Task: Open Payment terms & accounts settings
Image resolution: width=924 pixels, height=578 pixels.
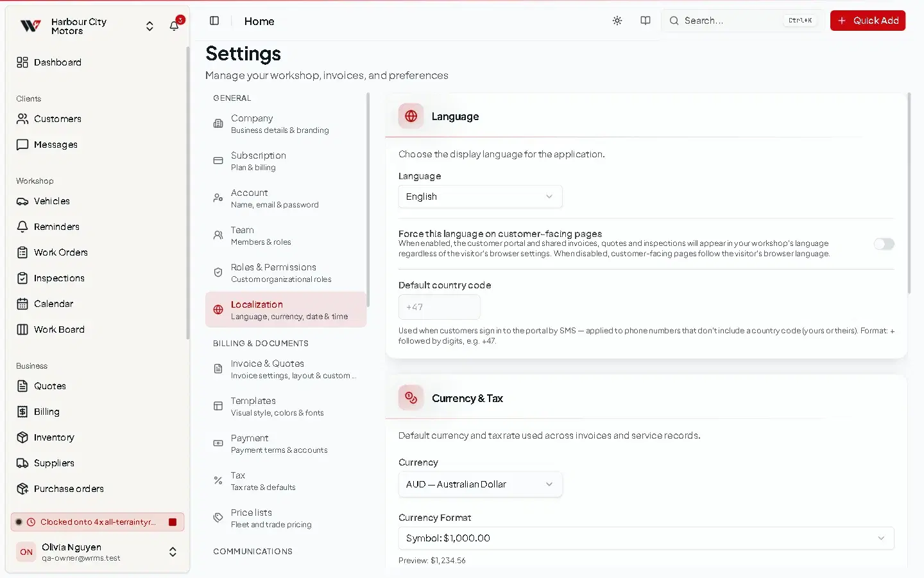Action: point(286,443)
